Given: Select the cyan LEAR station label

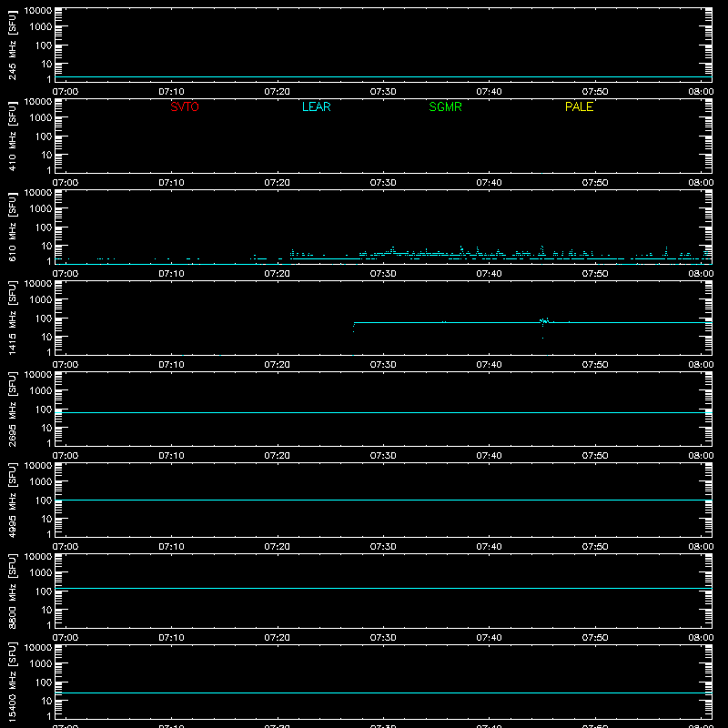Looking at the screenshot, I should pyautogui.click(x=316, y=106).
